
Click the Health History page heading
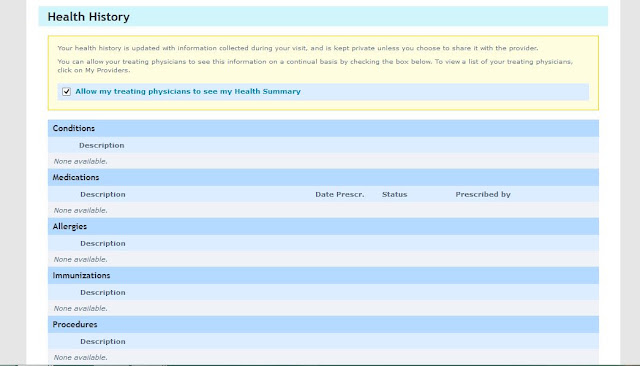(89, 17)
